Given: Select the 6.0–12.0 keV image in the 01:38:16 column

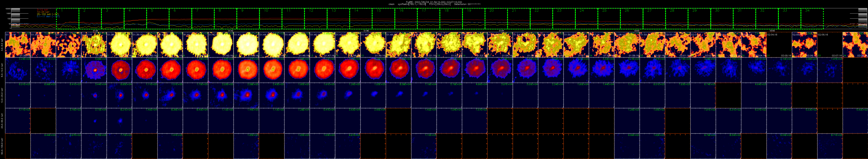Looking at the screenshot, I should point(120,70).
